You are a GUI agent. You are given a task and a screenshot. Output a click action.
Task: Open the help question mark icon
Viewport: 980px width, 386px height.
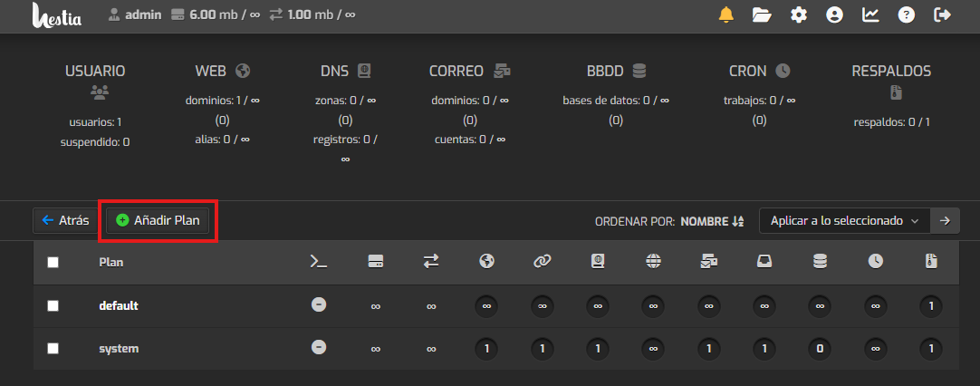(x=906, y=14)
